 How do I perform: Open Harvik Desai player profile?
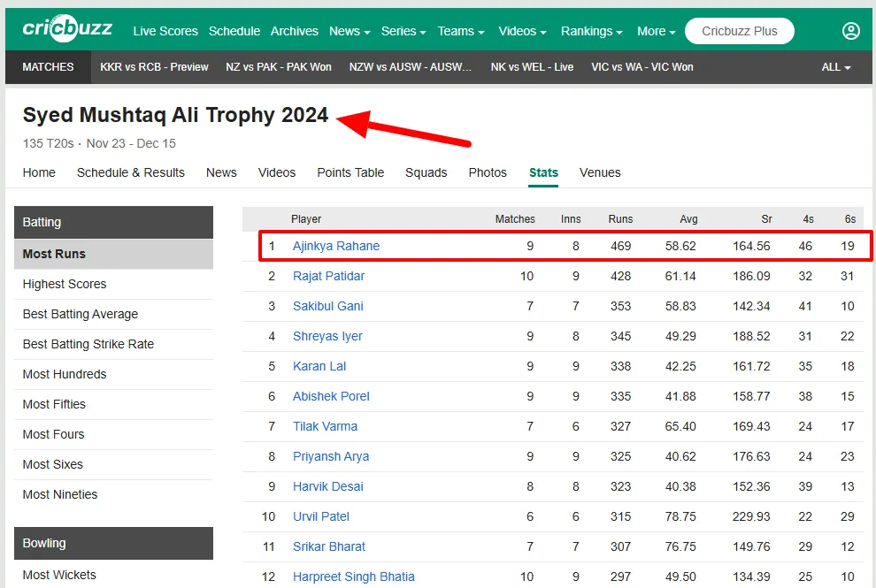coord(328,487)
